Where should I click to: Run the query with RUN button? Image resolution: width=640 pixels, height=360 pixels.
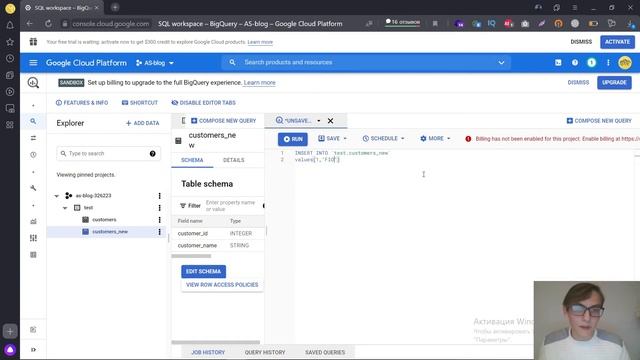293,139
